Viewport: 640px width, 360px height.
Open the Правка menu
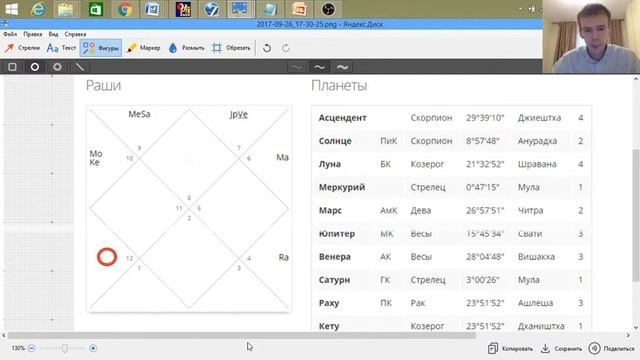(33, 34)
